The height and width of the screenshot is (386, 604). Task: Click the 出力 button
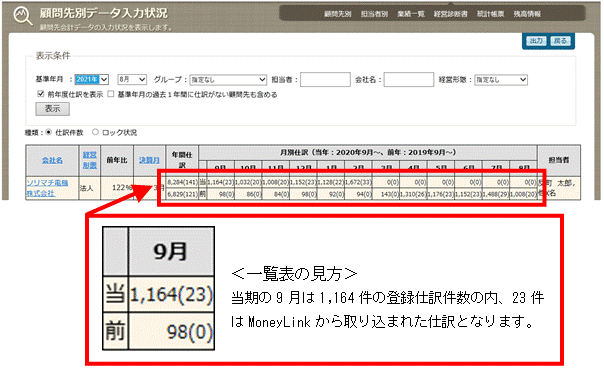point(536,41)
